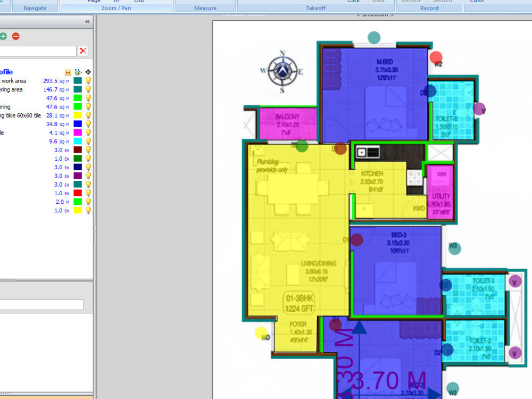Click magenta swatch of 4.1 SQ M
Viewport: 532px width, 399px height.
click(78, 132)
